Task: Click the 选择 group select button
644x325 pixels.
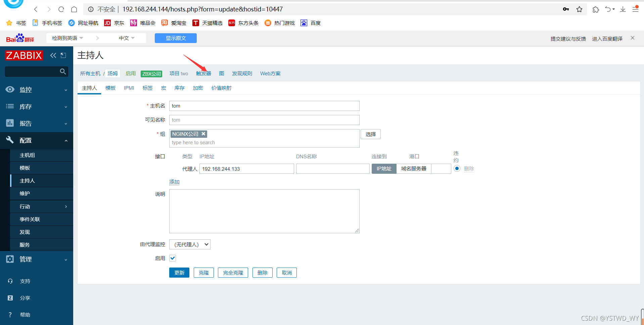Action: coord(371,134)
